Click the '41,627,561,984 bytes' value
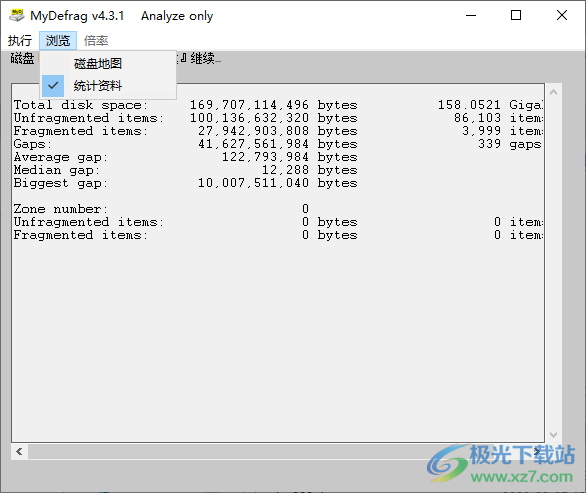586x493 pixels. pos(278,144)
